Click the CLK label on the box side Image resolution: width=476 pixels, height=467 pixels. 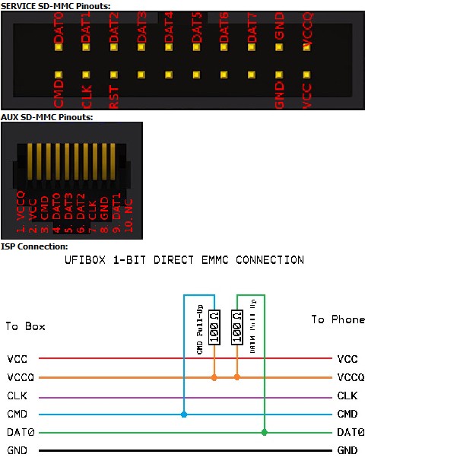[17, 396]
